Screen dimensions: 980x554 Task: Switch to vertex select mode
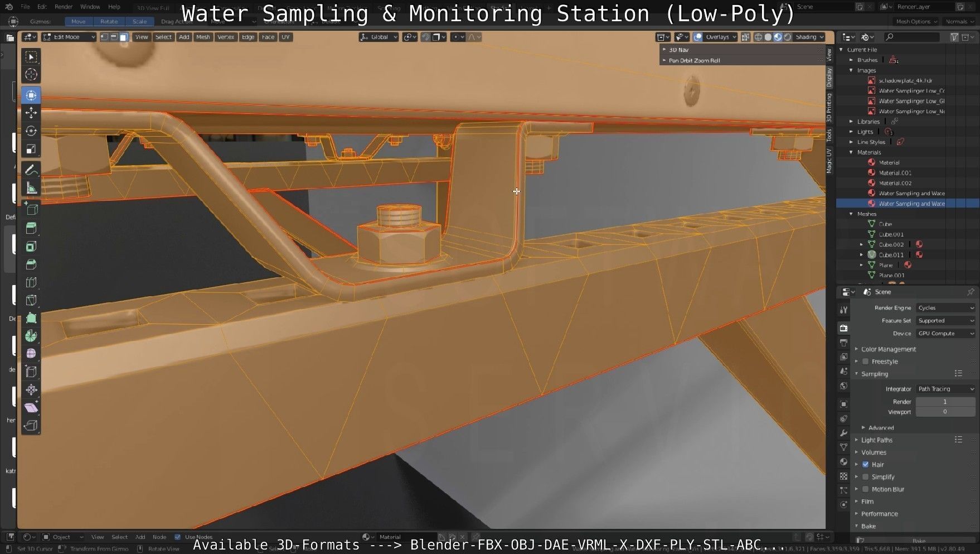tap(104, 37)
